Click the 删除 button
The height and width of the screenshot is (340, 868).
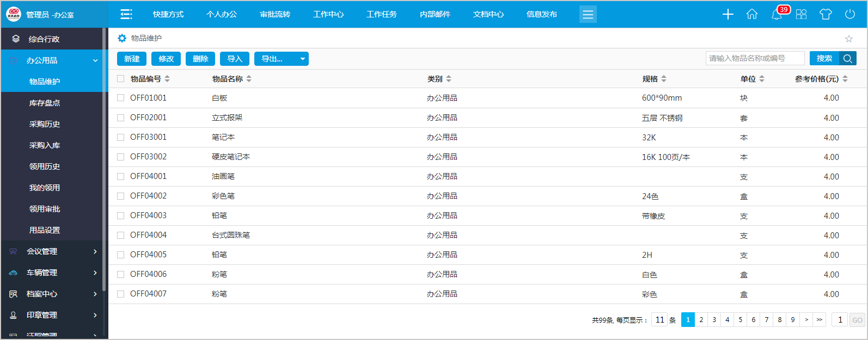tap(200, 59)
